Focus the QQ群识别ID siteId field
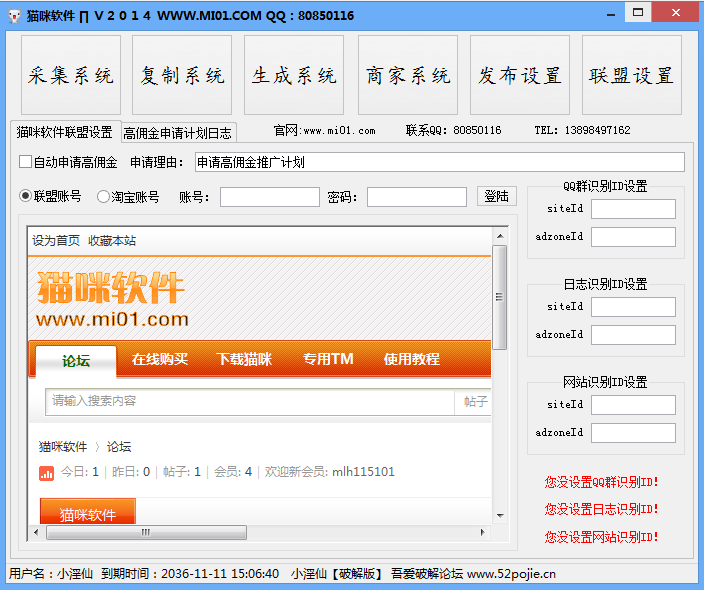Viewport: 704px width, 590px height. (633, 209)
